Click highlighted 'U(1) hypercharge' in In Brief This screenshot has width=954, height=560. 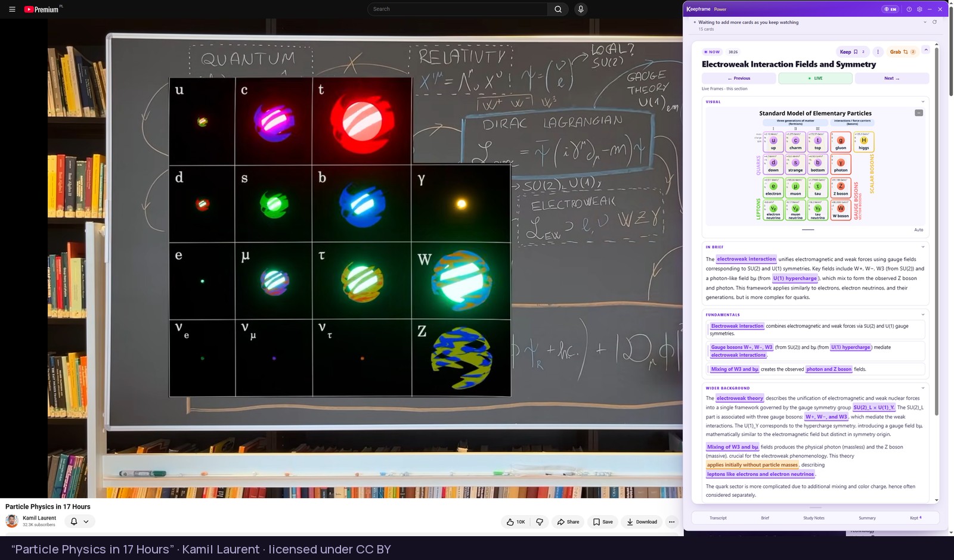click(795, 278)
